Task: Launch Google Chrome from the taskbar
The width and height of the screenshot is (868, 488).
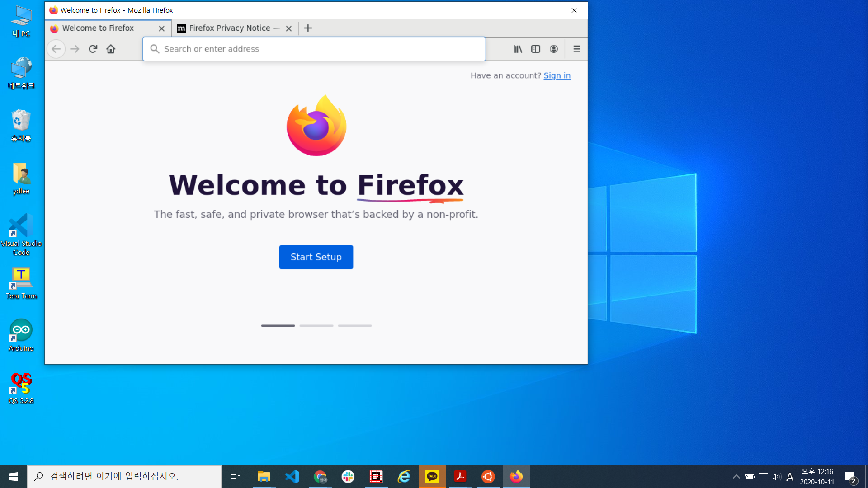Action: 320,476
